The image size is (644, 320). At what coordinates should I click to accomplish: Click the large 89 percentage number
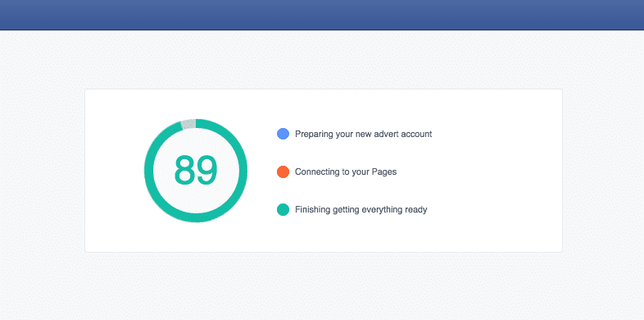pyautogui.click(x=196, y=171)
